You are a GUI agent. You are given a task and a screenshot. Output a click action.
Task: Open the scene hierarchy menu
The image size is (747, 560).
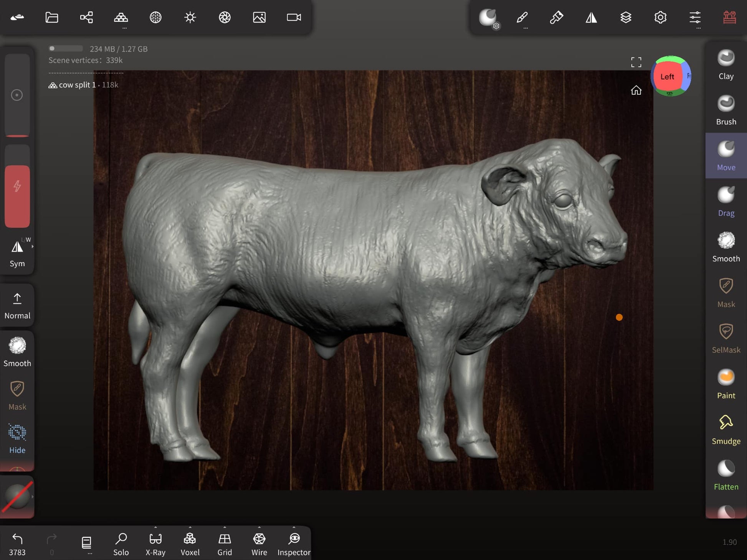pyautogui.click(x=86, y=17)
